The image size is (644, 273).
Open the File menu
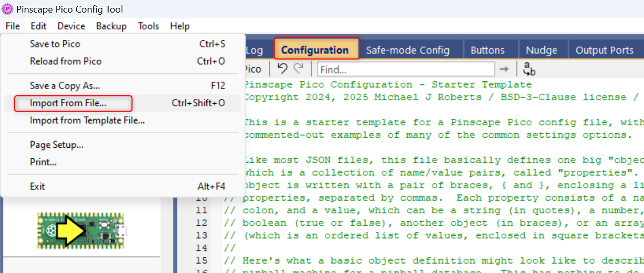[x=13, y=26]
